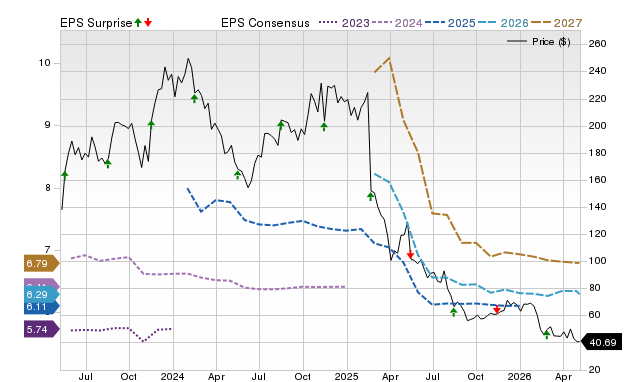
Task: Click the 10 label on the EPS axis
Action: (x=44, y=63)
